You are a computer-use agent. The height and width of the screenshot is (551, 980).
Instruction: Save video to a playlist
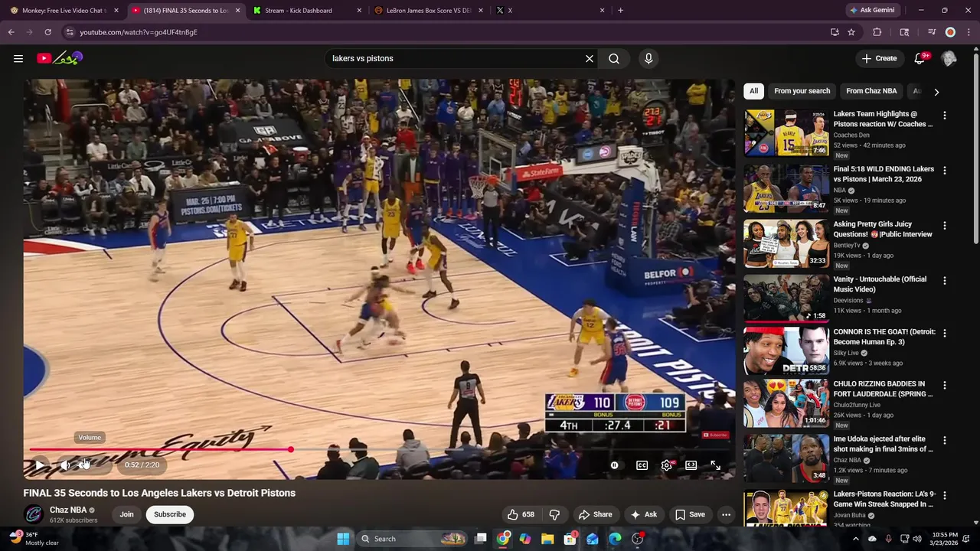tap(689, 514)
